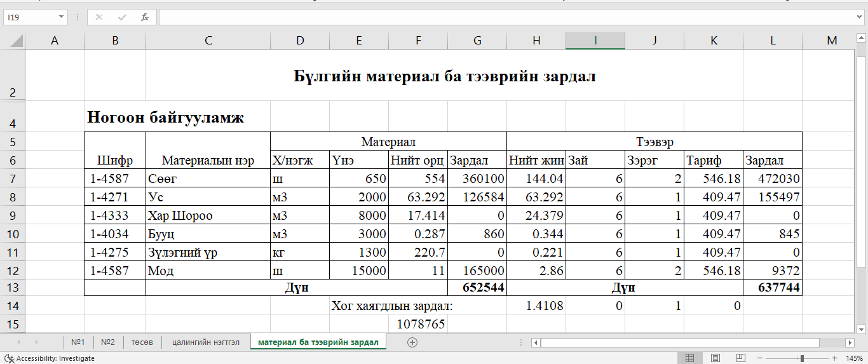Select the row 13 header
The width and height of the screenshot is (868, 364).
[13, 288]
